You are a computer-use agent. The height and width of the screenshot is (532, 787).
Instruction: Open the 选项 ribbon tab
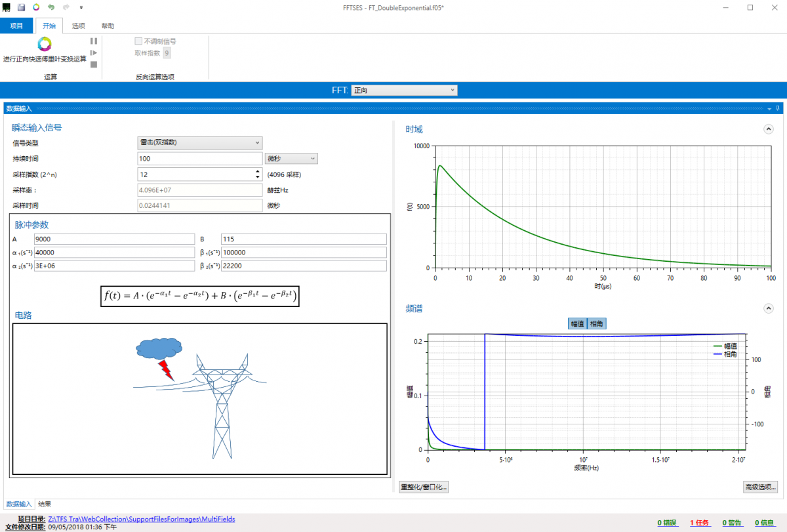[79, 26]
